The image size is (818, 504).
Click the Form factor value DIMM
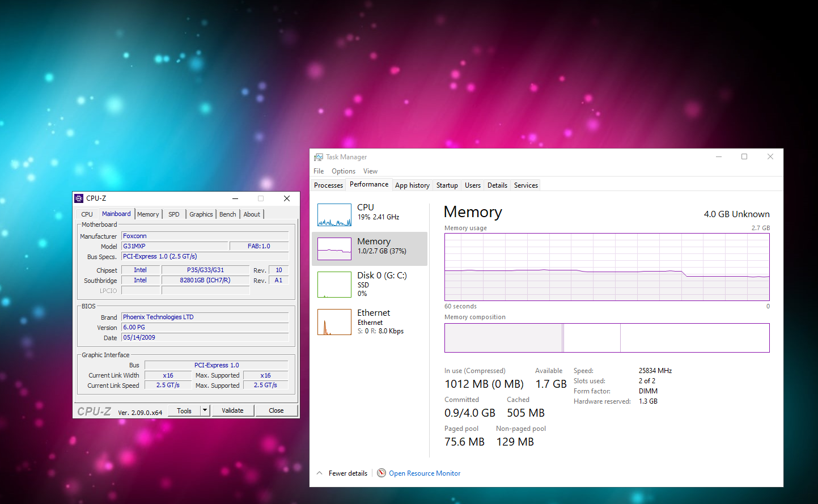click(x=648, y=391)
